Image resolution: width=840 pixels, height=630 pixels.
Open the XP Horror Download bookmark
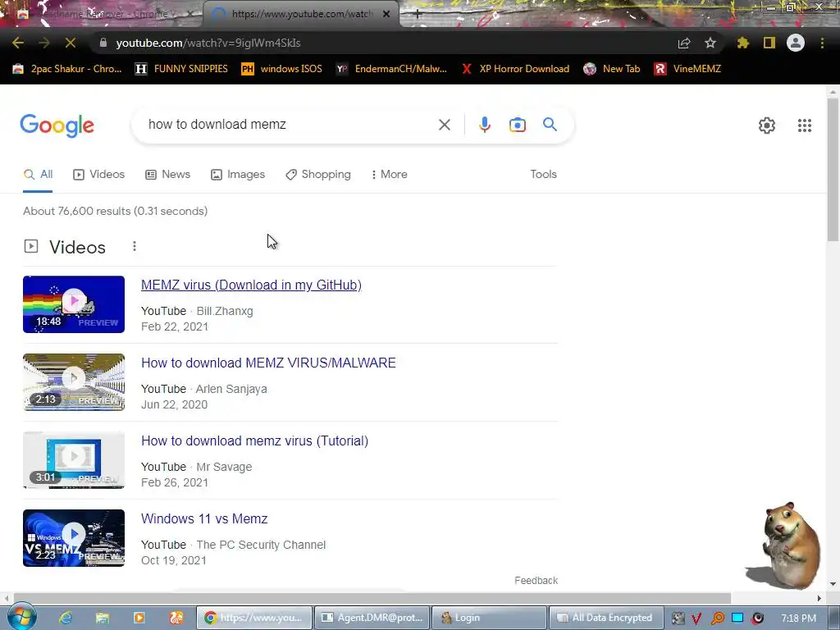515,69
